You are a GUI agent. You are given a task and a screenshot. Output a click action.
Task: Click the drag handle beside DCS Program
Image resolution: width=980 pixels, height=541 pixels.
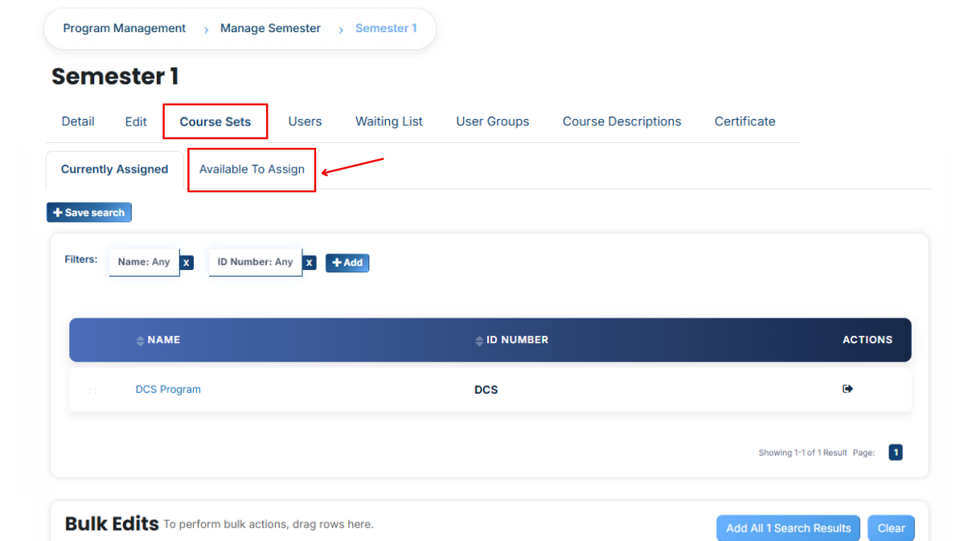pos(92,390)
